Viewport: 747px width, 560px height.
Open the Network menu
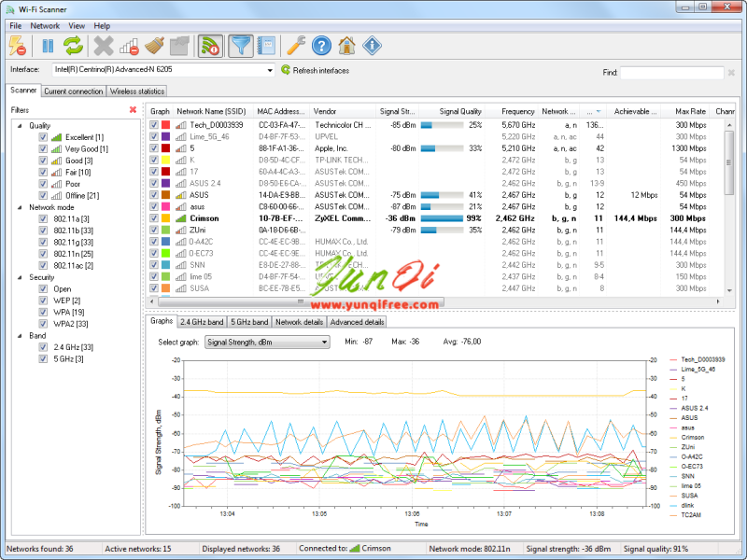[x=44, y=25]
